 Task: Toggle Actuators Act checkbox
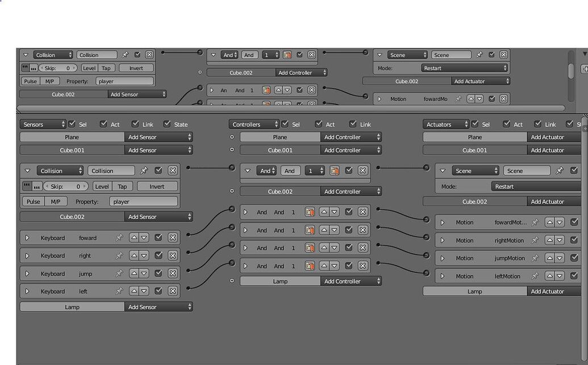(x=506, y=124)
